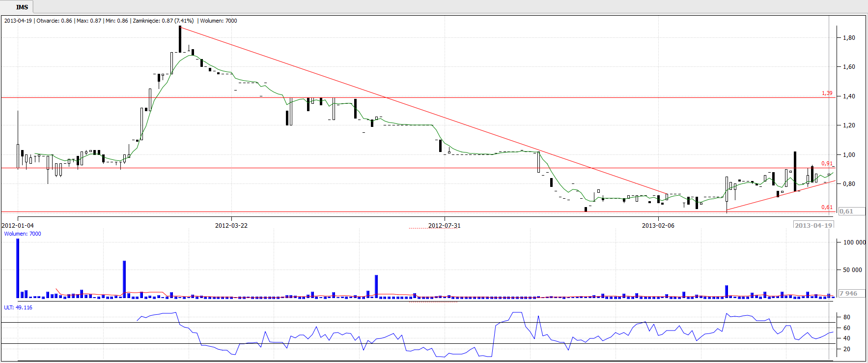The height and width of the screenshot is (363, 868).
Task: Click the Wolumen: 7000 indicator label
Action: 23,234
